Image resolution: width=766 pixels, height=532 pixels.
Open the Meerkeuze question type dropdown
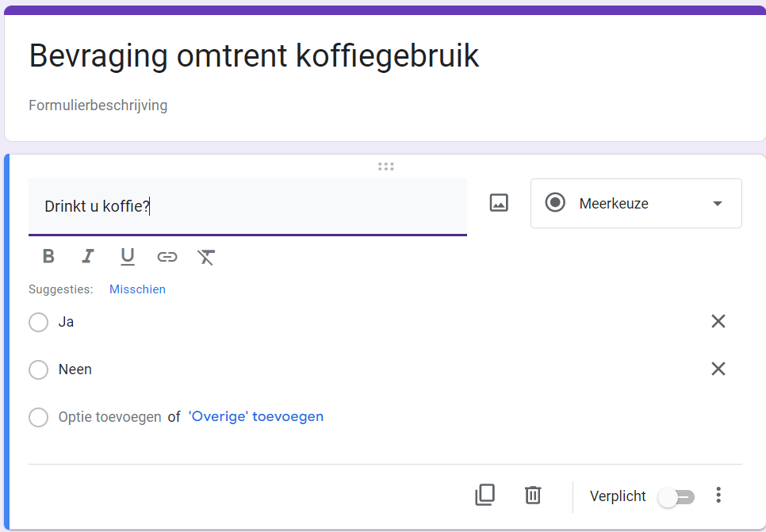click(636, 204)
